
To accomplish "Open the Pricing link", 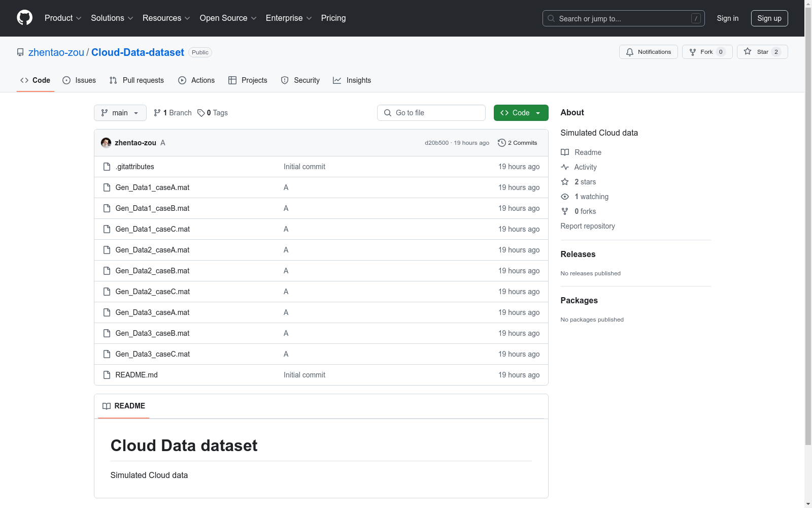I will click(333, 18).
